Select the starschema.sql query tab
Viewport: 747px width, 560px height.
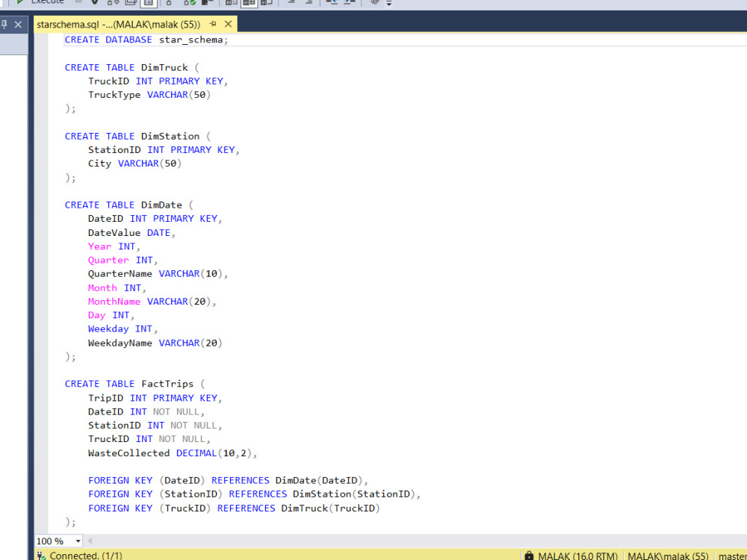tap(119, 25)
